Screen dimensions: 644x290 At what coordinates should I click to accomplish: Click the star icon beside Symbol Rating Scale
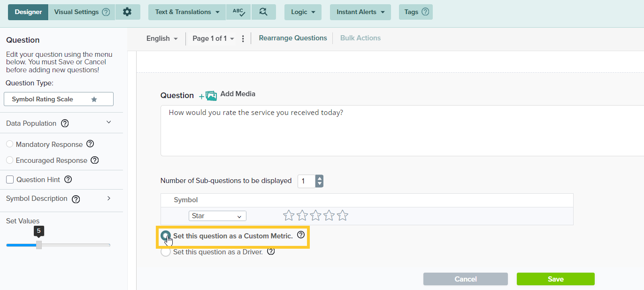[94, 99]
